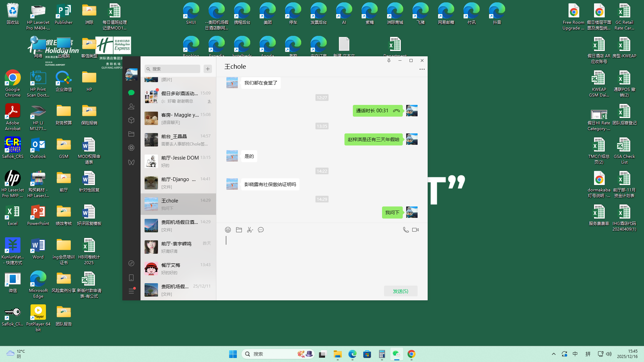Open chat info three-dots menu
Image resolution: width=644 pixels, height=362 pixels.
(422, 69)
